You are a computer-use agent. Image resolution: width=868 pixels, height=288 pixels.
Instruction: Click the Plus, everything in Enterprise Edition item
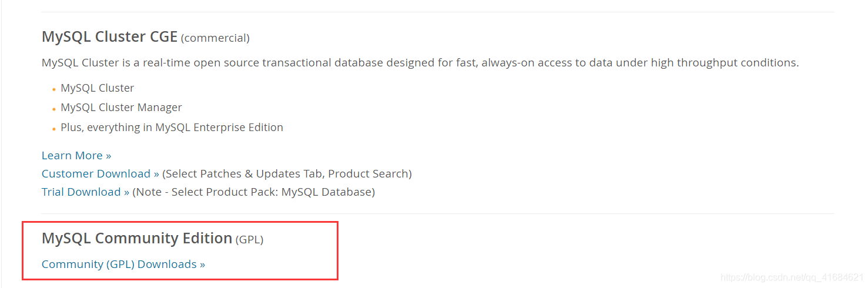tap(172, 128)
